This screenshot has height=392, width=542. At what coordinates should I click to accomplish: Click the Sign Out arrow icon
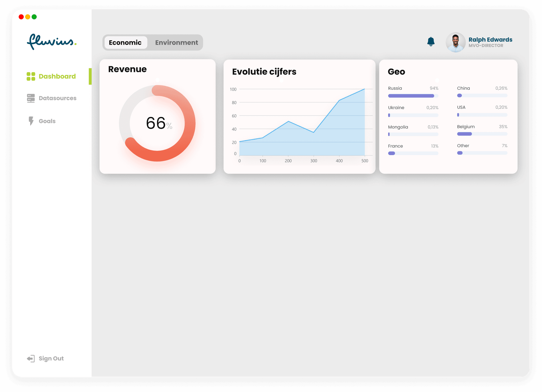[x=31, y=358]
